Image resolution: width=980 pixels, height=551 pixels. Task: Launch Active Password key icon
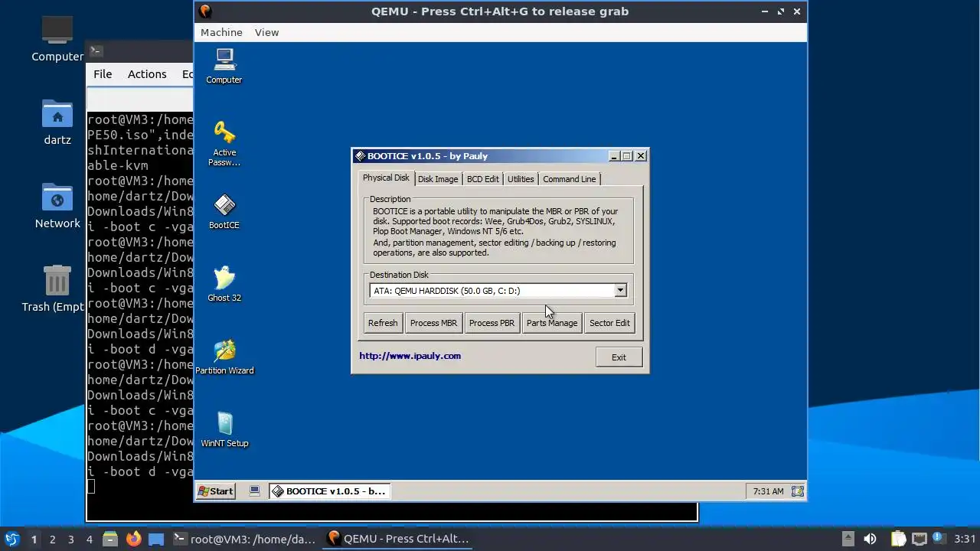point(224,143)
